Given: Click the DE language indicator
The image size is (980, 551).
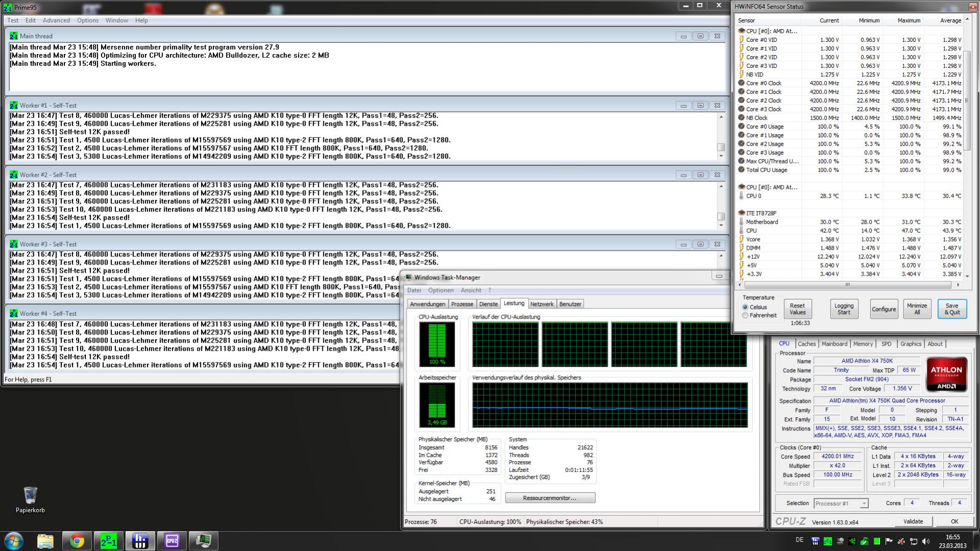Looking at the screenshot, I should [799, 540].
